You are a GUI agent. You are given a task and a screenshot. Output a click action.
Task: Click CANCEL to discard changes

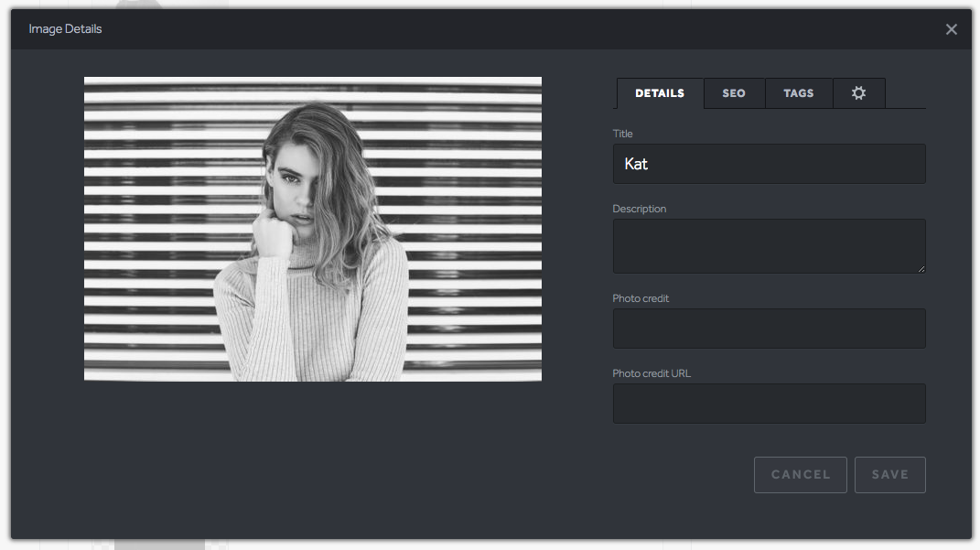[x=800, y=474]
